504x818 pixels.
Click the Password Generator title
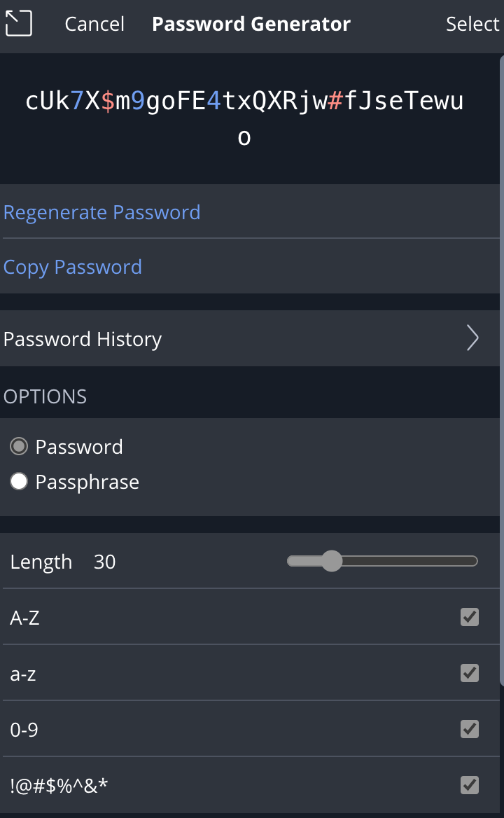[x=251, y=24]
